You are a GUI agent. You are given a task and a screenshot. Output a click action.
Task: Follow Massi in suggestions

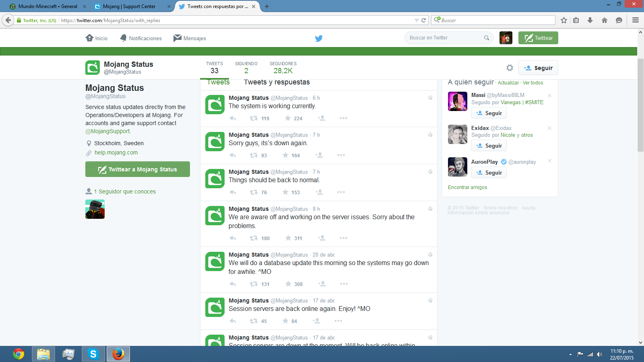[489, 113]
